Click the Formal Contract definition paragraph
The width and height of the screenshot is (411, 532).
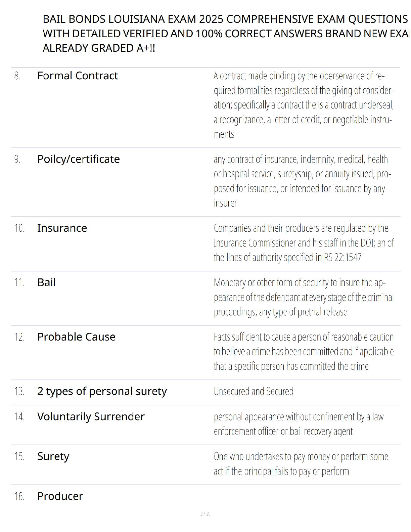click(x=303, y=105)
